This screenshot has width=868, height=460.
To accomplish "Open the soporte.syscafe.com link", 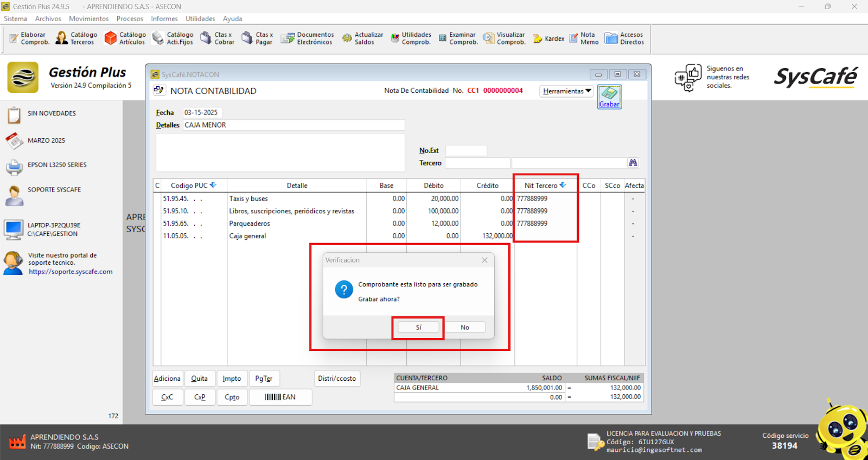I will [71, 272].
